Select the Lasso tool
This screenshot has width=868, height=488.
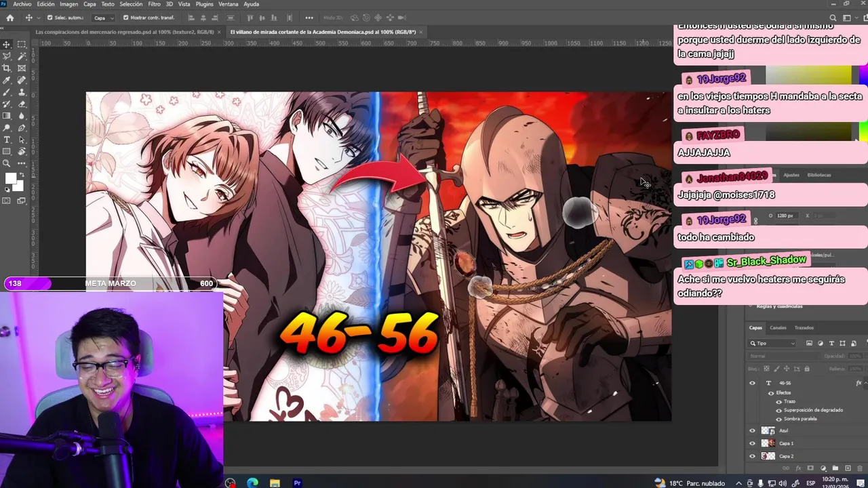coord(6,56)
